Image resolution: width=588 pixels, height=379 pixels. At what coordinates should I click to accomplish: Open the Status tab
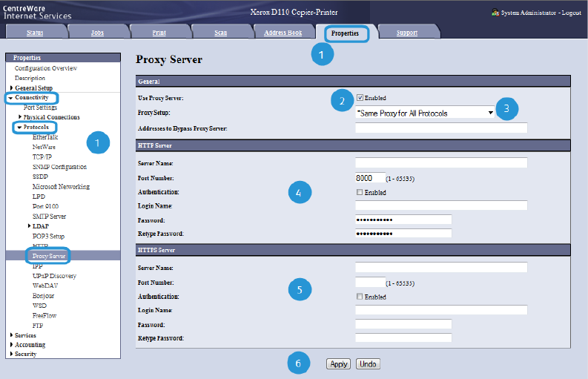tap(35, 33)
